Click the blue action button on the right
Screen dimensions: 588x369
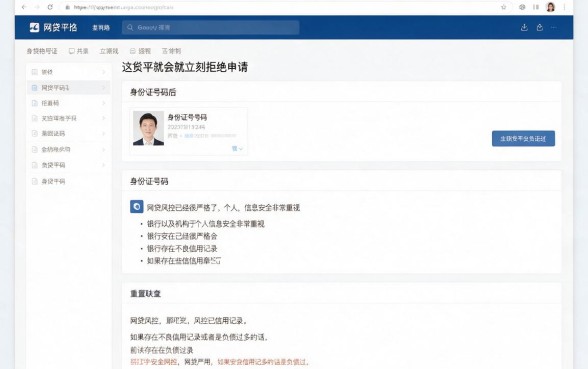click(x=523, y=139)
